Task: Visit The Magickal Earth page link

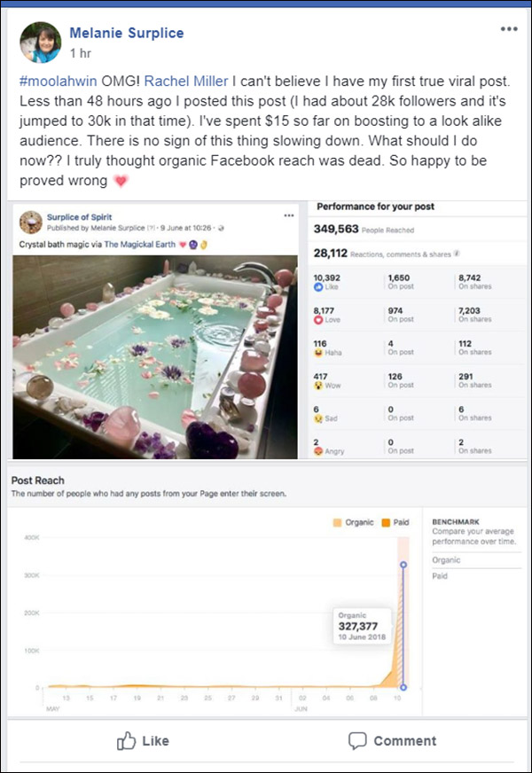Action: (138, 244)
